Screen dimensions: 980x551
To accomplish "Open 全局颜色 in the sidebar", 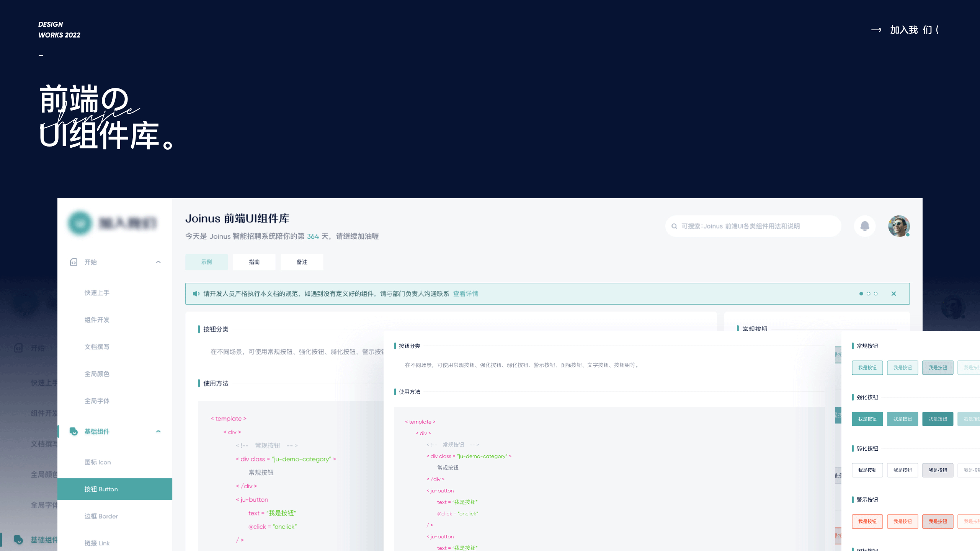I will tap(97, 374).
